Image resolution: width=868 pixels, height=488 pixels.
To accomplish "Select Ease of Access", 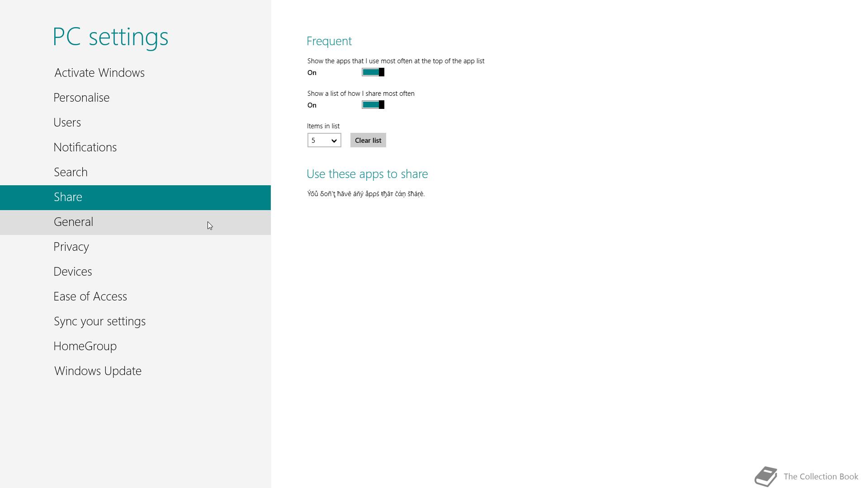I will pyautogui.click(x=90, y=296).
